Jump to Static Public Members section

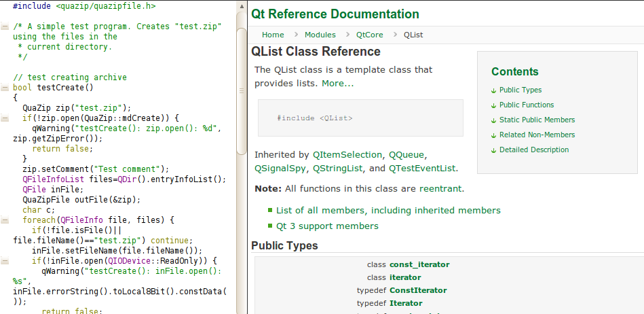coord(537,120)
